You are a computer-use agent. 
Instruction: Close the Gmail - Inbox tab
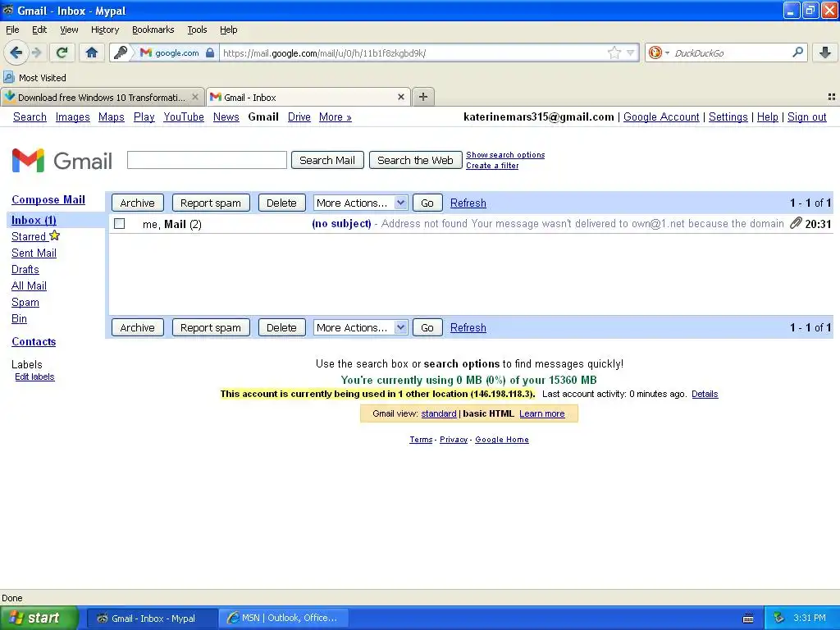pyautogui.click(x=400, y=97)
